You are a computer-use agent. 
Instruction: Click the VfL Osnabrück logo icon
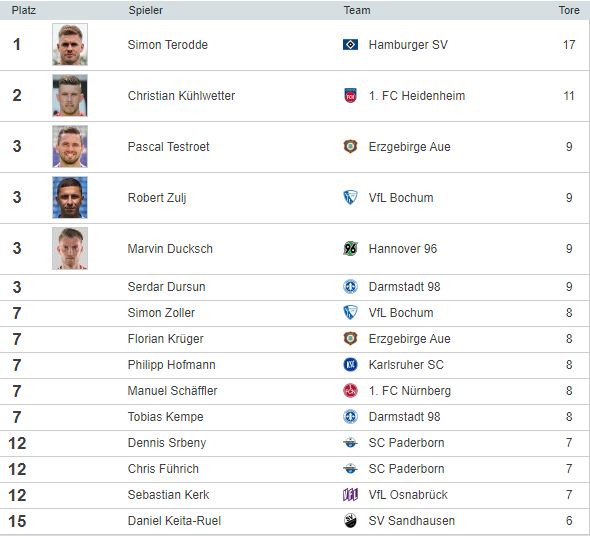[x=350, y=494]
